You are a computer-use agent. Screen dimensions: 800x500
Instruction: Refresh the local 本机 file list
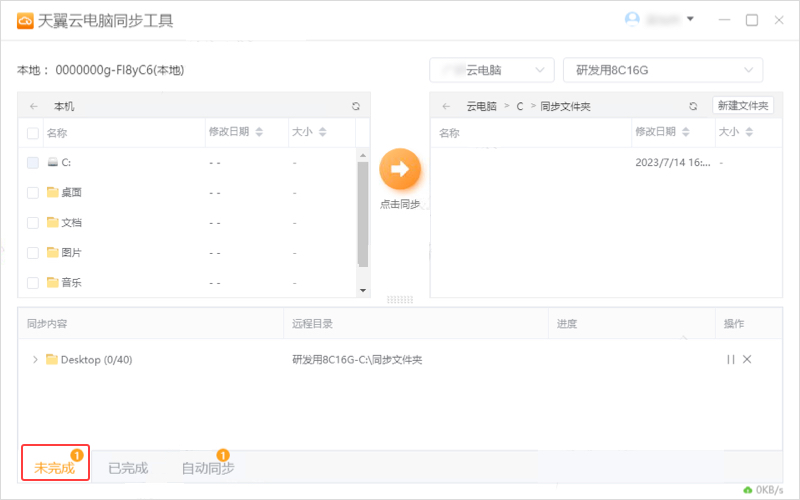click(356, 106)
